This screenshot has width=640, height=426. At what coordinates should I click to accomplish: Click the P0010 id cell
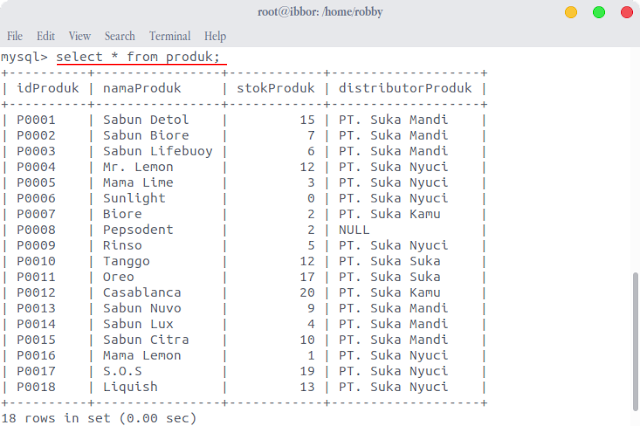pyautogui.click(x=36, y=261)
